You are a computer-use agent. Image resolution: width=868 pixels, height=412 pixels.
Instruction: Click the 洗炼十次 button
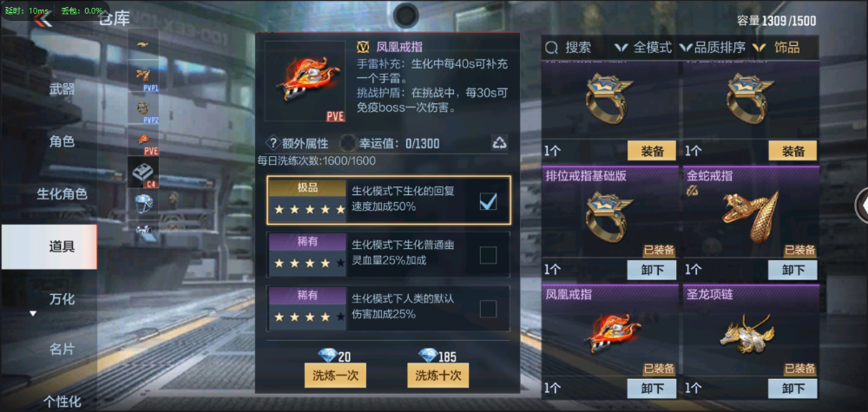point(437,376)
